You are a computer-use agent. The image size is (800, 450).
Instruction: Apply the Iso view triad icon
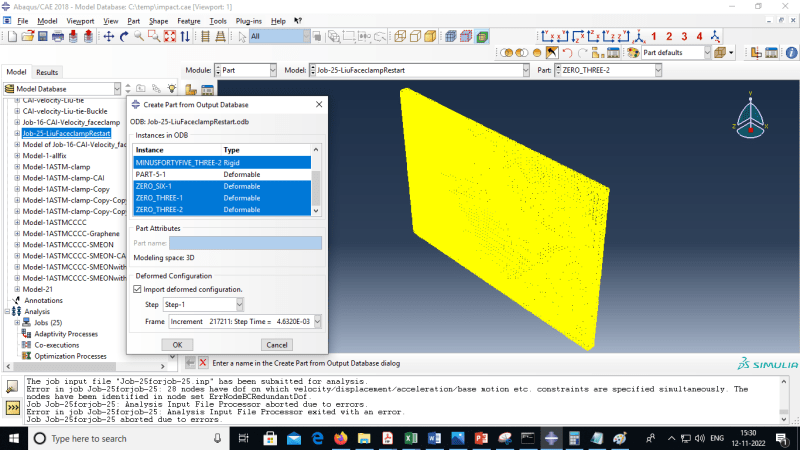(639, 36)
